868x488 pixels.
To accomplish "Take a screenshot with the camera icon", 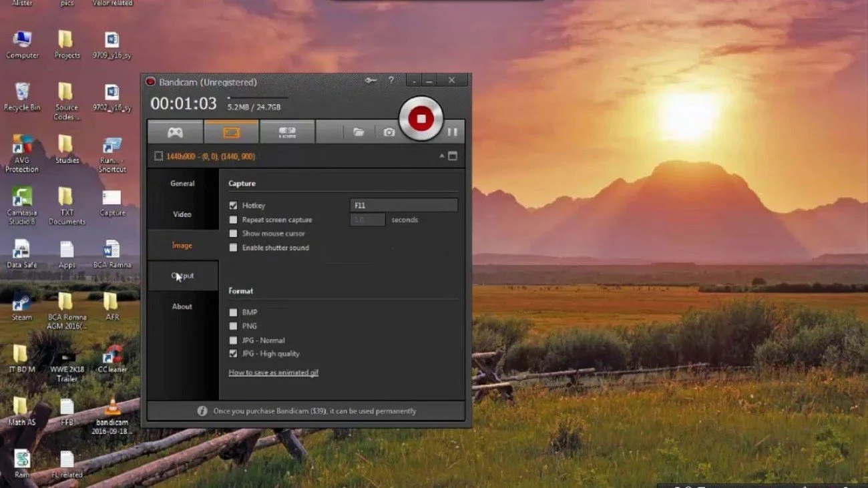I will point(389,132).
